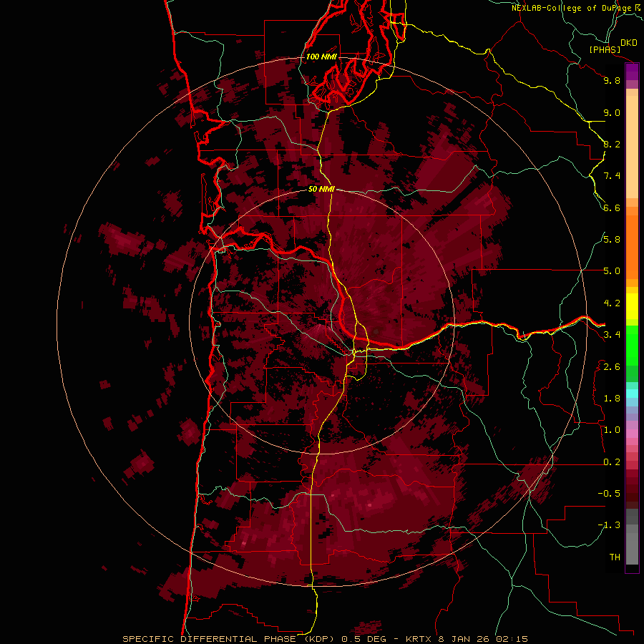Click the [PHAS] legend heading
This screenshot has width=644, height=644.
tap(605, 50)
